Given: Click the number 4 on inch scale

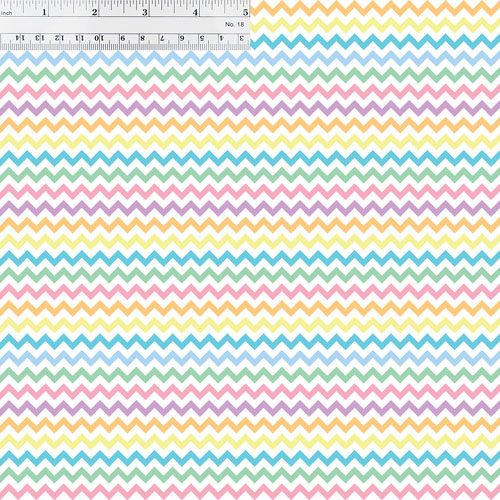Looking at the screenshot, I should pos(195,12).
